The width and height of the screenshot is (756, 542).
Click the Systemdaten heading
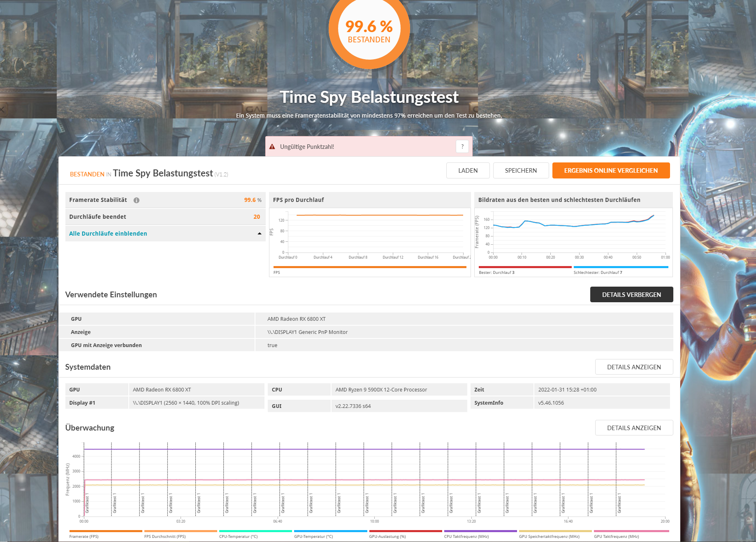88,367
